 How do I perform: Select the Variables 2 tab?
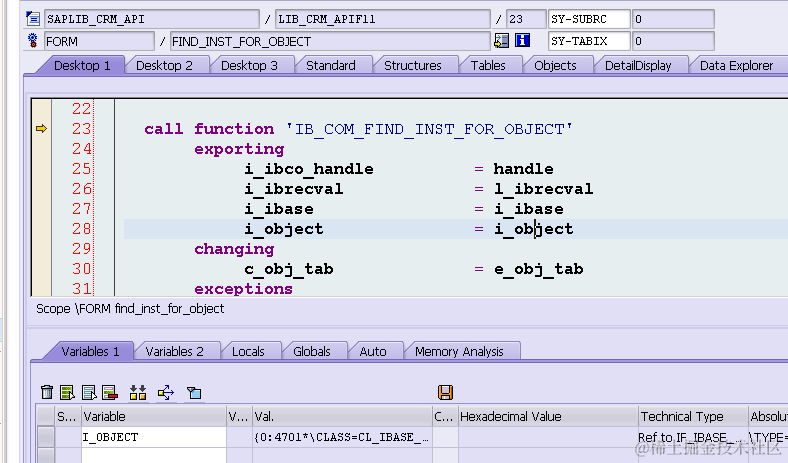pos(174,351)
